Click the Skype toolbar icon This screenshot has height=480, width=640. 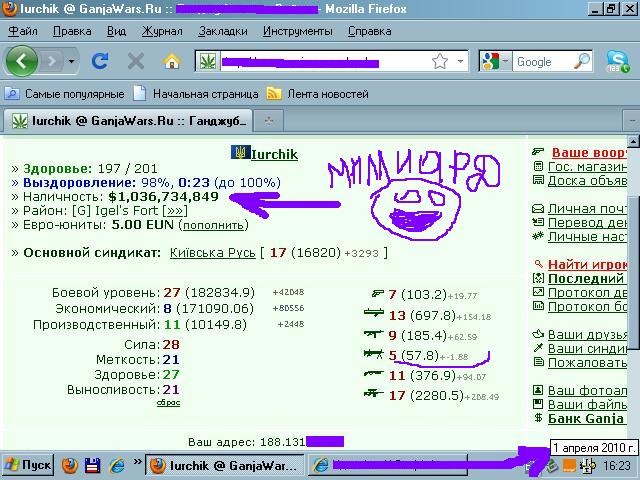618,62
